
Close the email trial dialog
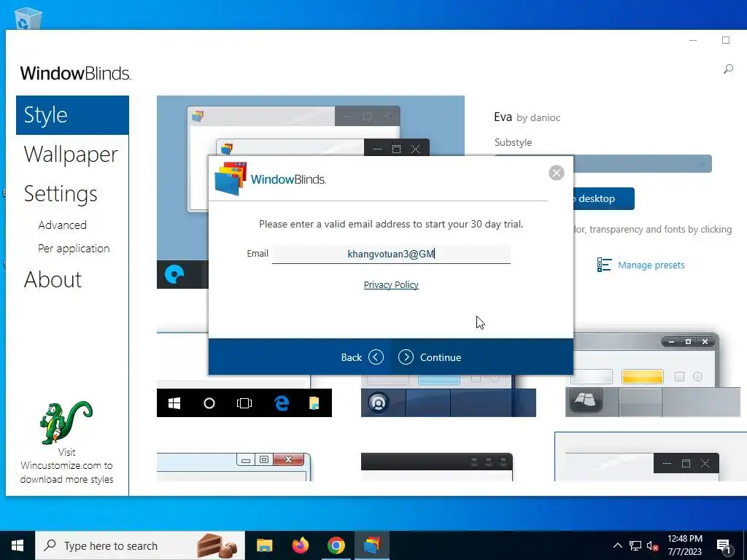pyautogui.click(x=556, y=172)
